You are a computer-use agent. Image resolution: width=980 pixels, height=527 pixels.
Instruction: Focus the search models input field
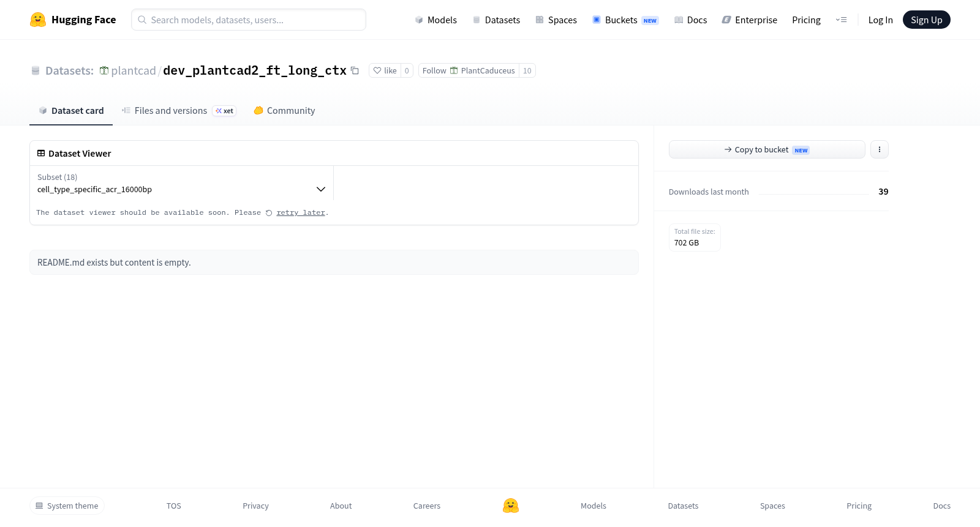tap(249, 20)
